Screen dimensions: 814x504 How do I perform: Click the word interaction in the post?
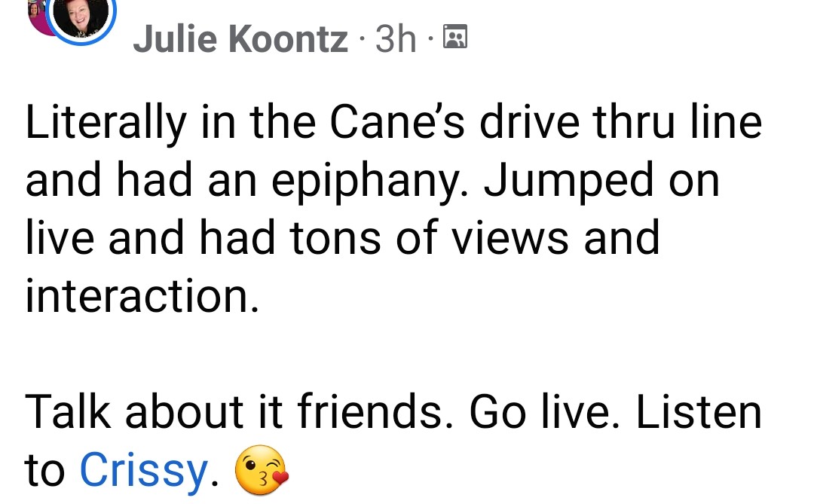[142, 296]
